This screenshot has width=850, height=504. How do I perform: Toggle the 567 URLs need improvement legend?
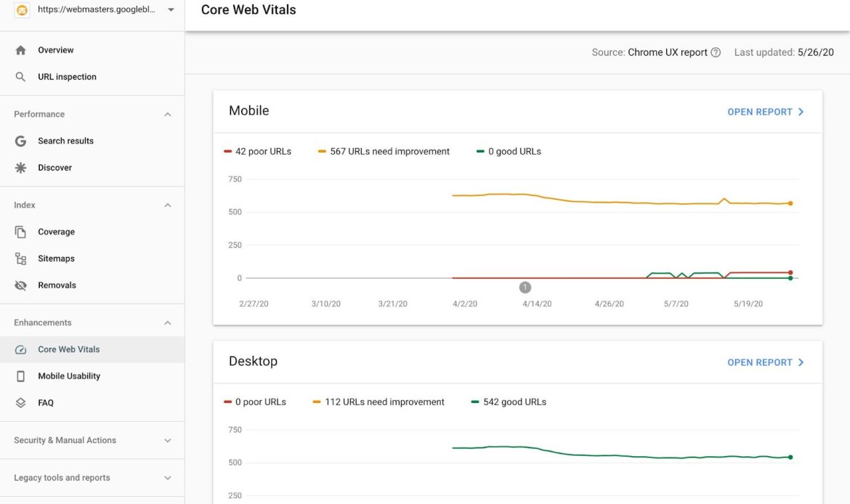pos(383,150)
